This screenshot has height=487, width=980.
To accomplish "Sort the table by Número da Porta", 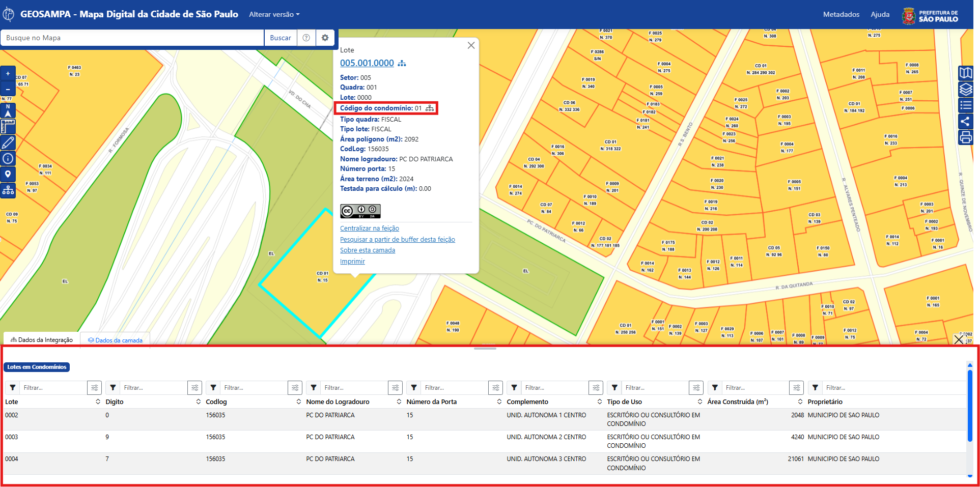I will pos(499,402).
